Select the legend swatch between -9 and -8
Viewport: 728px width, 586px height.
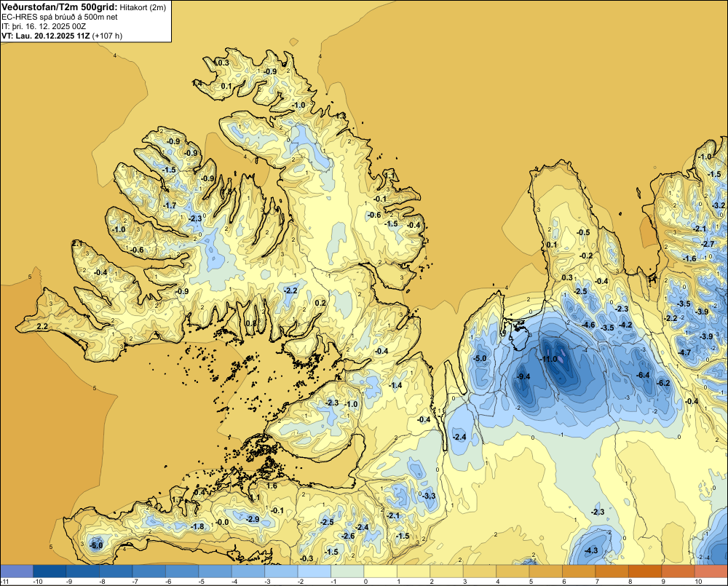(83, 571)
